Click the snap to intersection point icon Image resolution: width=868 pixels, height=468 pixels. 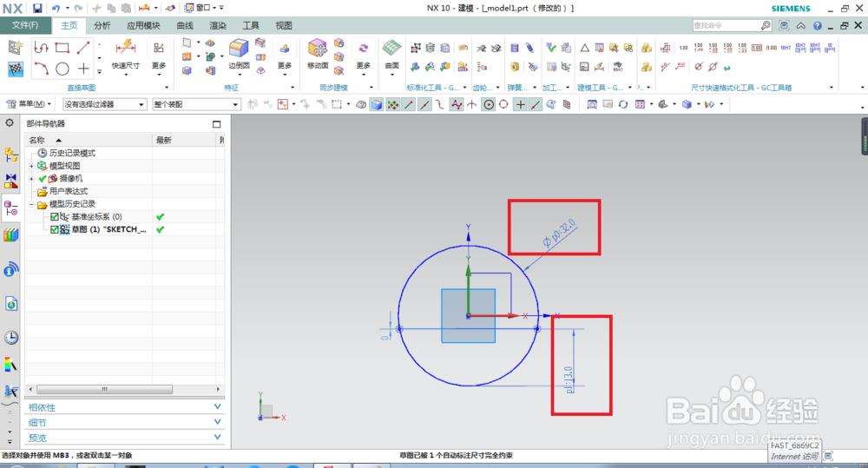point(471,104)
